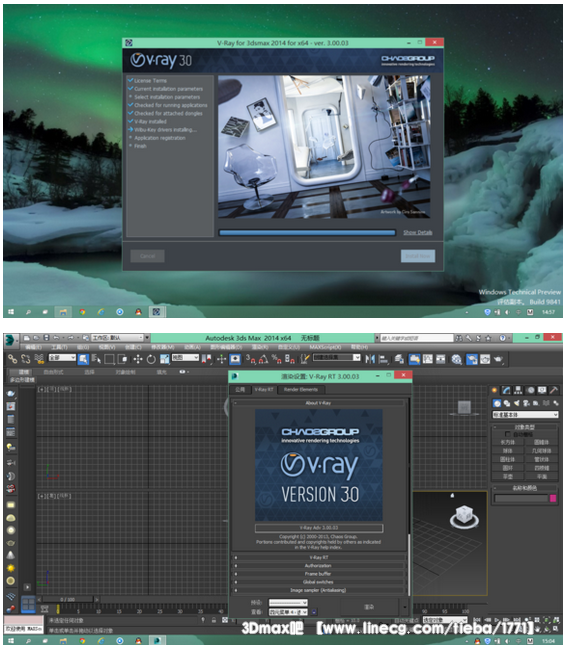Open the Display panel monitor tab icon
Viewport: 563px width, 645px height.
pos(542,390)
